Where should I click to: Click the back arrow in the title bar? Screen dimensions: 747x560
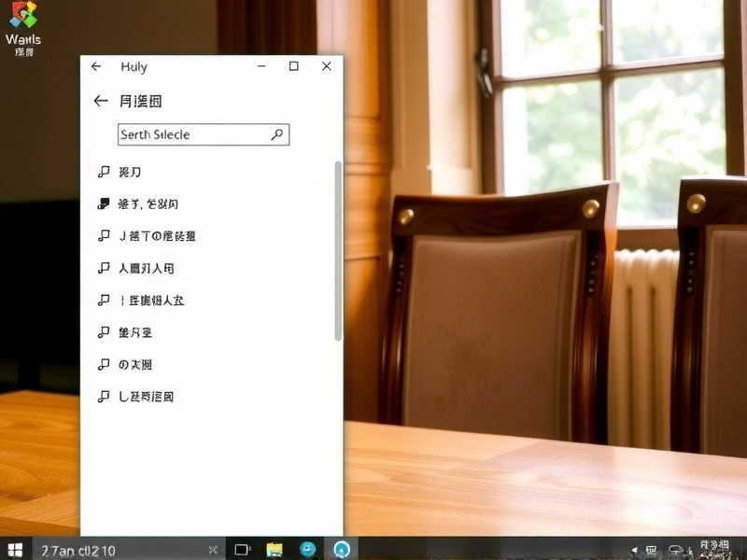[96, 66]
